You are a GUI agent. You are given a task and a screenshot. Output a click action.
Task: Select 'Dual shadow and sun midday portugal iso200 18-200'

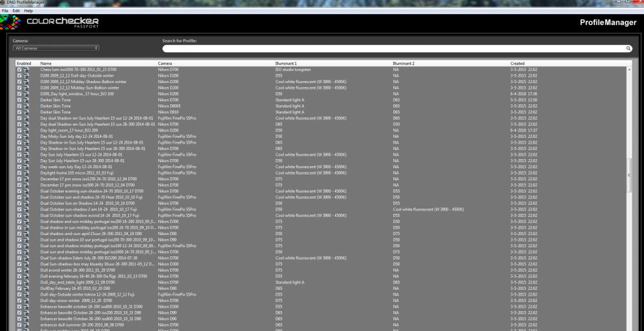[98, 222]
